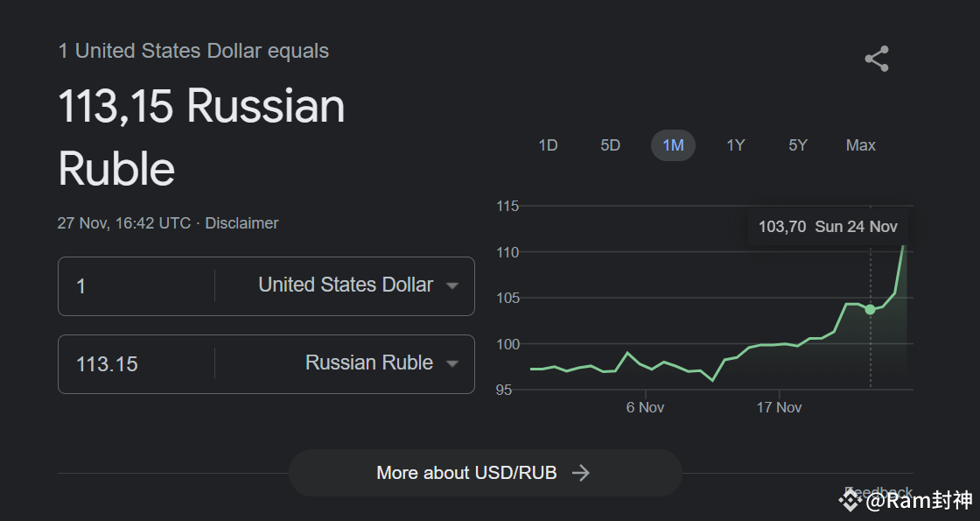Click the 6 Nov axis label

pos(645,407)
